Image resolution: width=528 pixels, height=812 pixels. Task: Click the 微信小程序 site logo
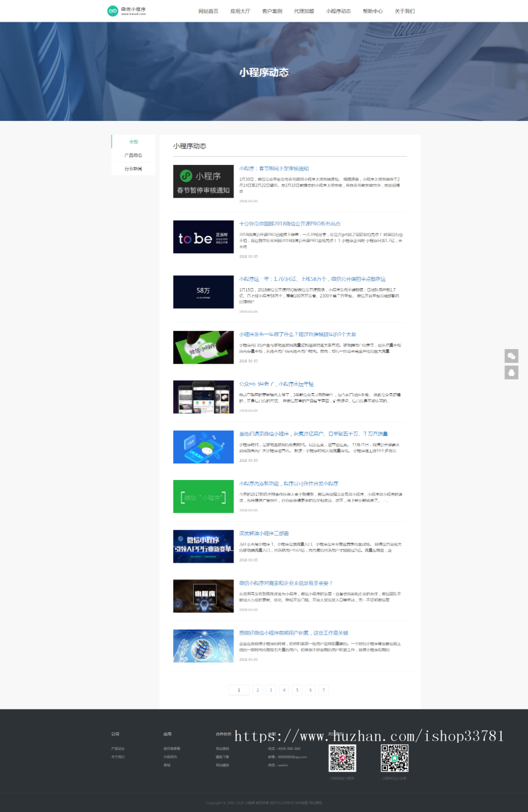[x=127, y=11]
